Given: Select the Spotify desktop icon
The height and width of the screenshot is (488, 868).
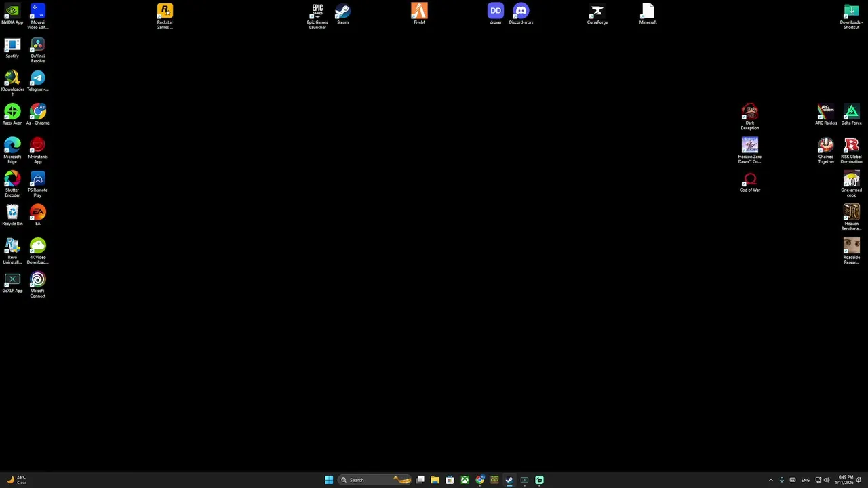Looking at the screenshot, I should (12, 47).
